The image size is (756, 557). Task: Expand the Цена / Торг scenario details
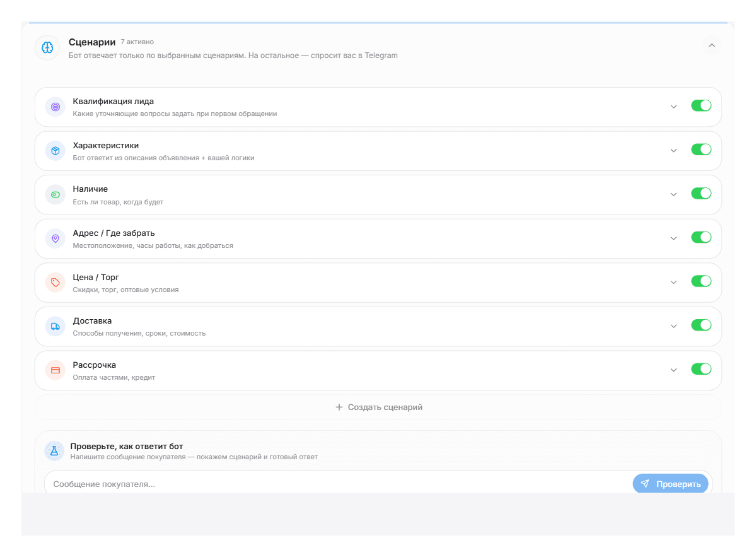[673, 282]
